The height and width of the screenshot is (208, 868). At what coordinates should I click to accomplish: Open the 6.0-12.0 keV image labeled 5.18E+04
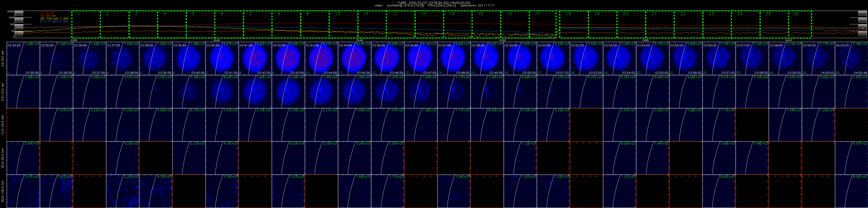pos(189,91)
